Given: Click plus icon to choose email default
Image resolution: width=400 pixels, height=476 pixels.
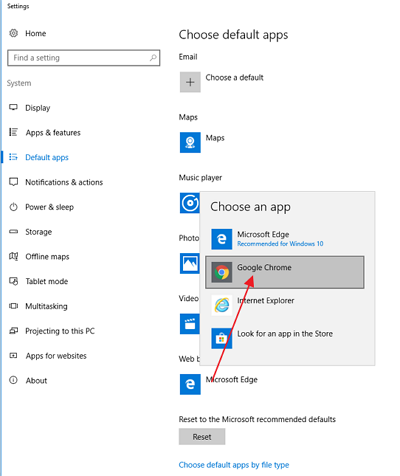Looking at the screenshot, I should (x=190, y=82).
